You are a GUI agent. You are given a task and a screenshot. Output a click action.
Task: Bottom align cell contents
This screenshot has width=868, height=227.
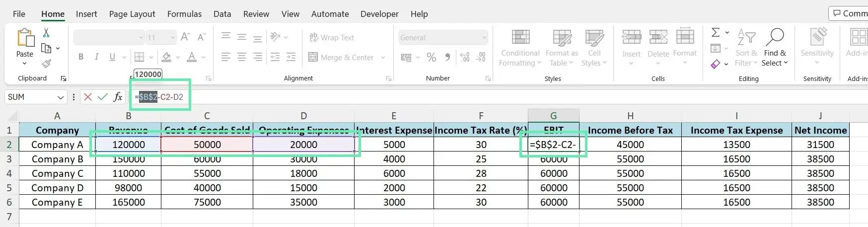point(258,38)
